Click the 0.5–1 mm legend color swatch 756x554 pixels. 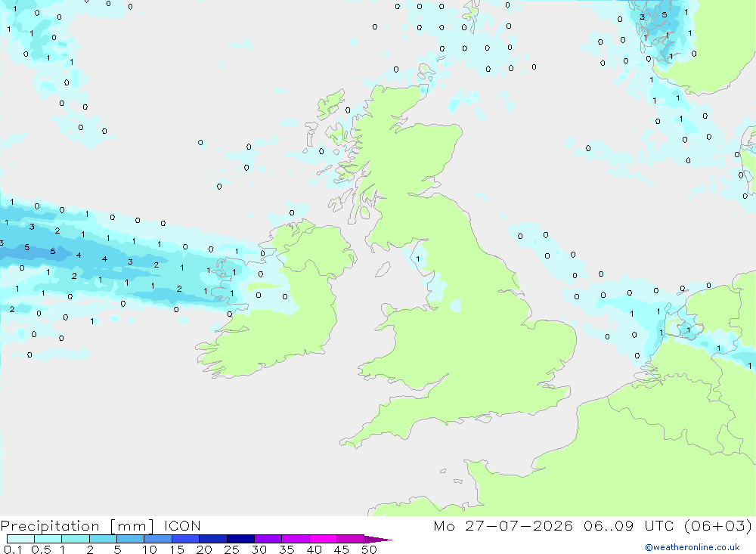pyautogui.click(x=48, y=539)
